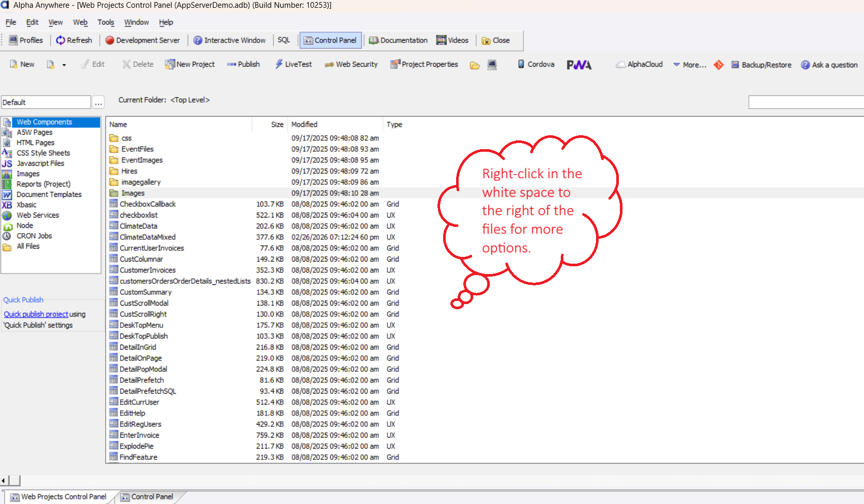Image resolution: width=864 pixels, height=504 pixels.
Task: Expand the More... dropdown
Action: point(689,65)
